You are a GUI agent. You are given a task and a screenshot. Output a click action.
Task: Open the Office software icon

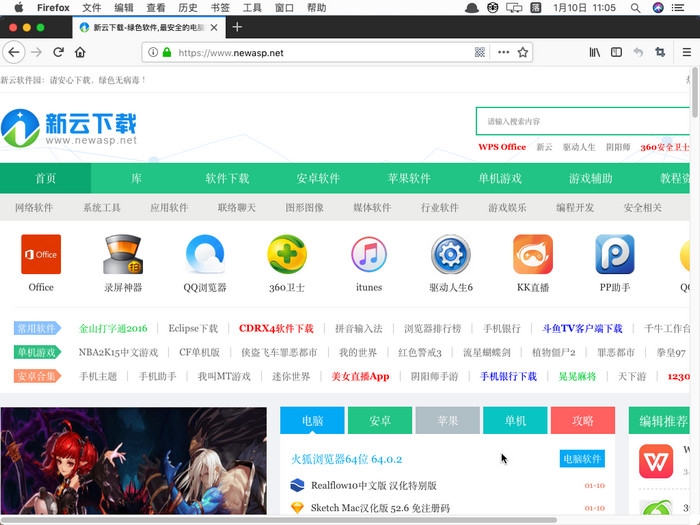(x=41, y=254)
